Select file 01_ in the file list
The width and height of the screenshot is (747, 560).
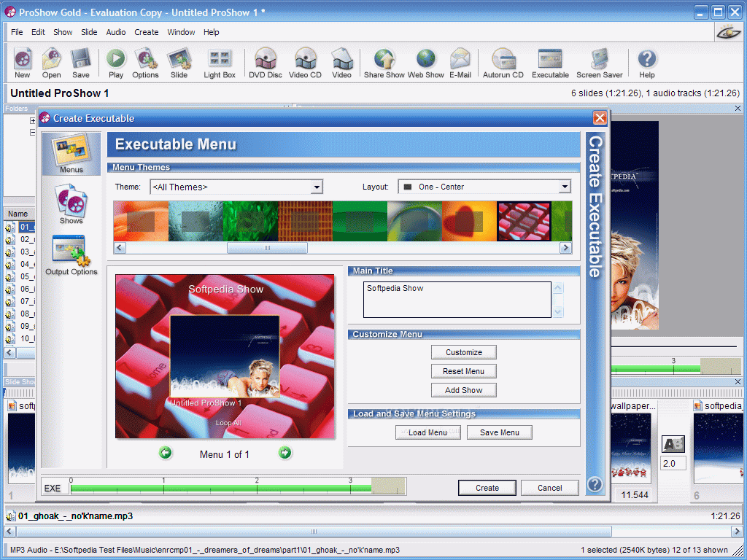[20, 227]
